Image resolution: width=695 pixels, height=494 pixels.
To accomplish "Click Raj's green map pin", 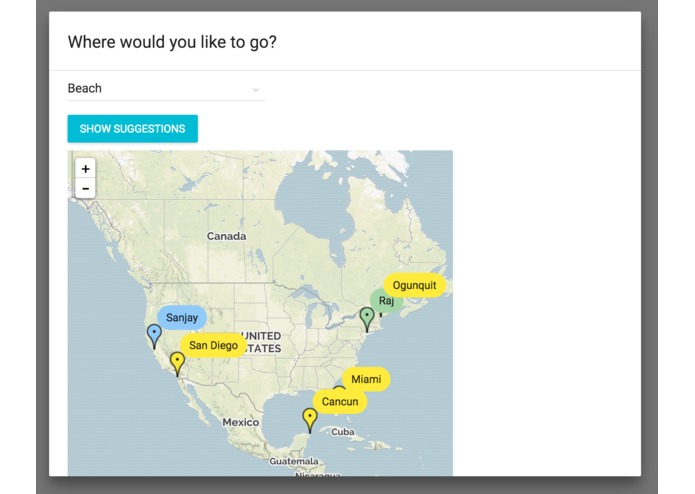I will (x=367, y=319).
